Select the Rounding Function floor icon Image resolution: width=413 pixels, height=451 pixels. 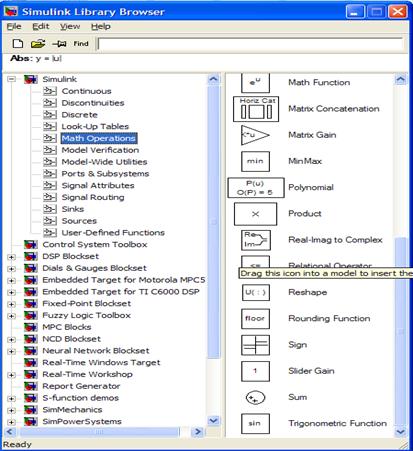pyautogui.click(x=255, y=319)
